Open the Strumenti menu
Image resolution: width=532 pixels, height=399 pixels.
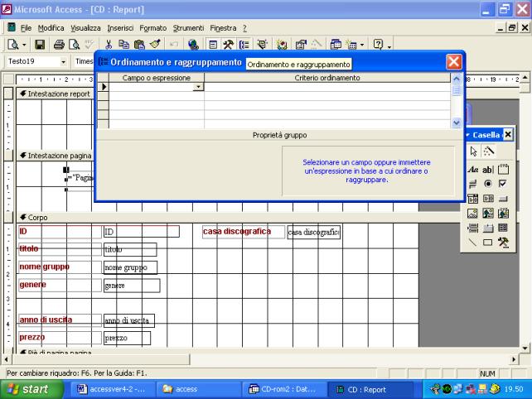click(x=188, y=28)
